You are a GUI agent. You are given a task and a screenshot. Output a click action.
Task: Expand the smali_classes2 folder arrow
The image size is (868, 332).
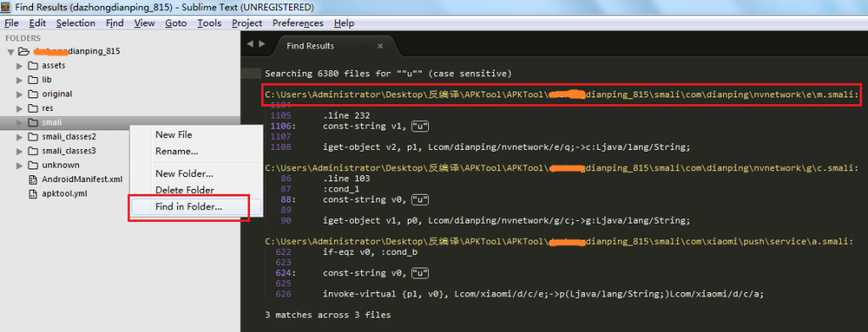(x=20, y=136)
